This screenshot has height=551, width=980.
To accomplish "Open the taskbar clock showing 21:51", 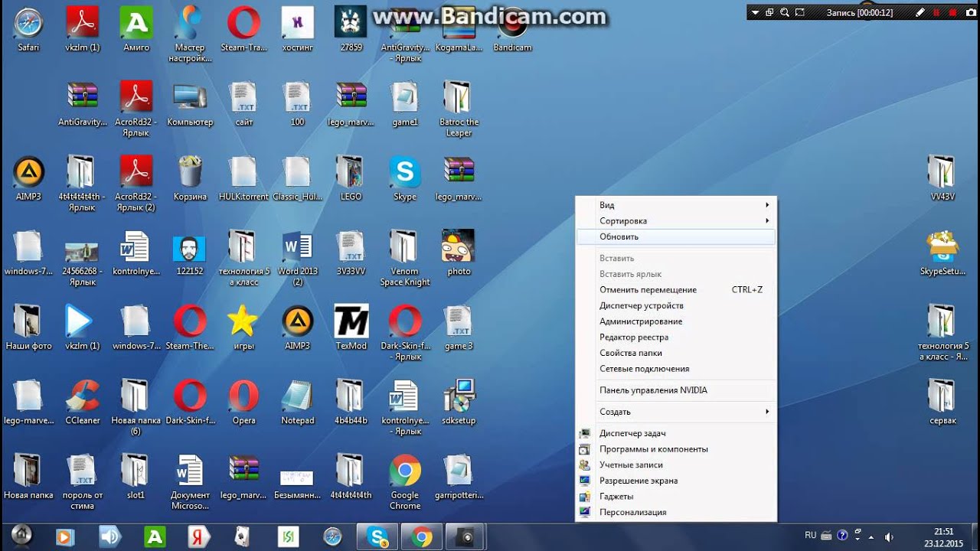I will click(x=943, y=536).
